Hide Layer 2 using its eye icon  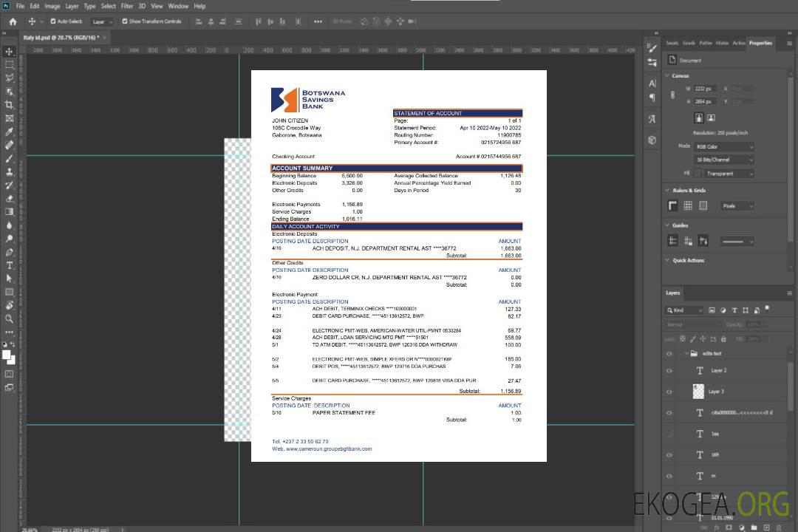click(x=669, y=370)
